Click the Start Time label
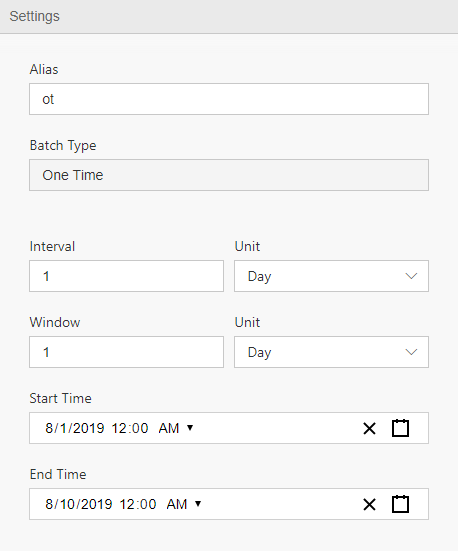Screen dimensions: 458x551 click(x=60, y=398)
